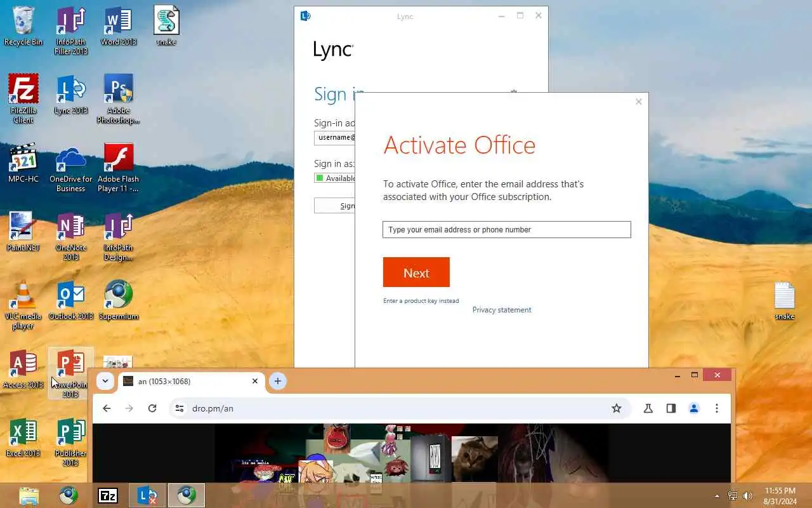Launch Excel 2013 from desktop

(x=23, y=438)
